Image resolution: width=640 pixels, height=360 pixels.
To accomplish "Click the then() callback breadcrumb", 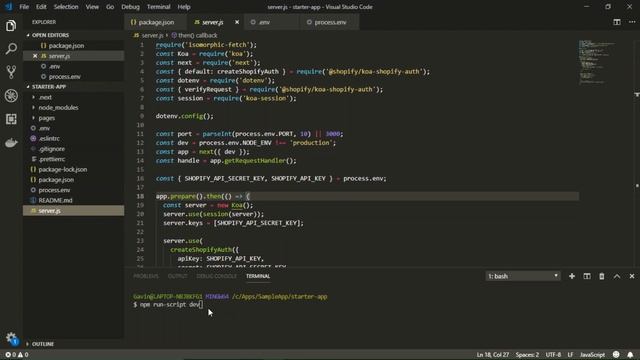I will 194,36.
